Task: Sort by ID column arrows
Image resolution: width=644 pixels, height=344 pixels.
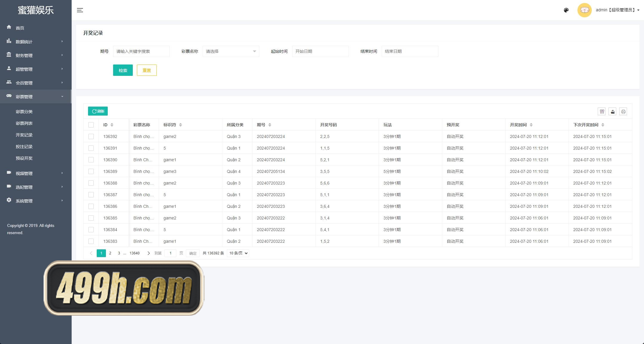Action: [x=112, y=125]
